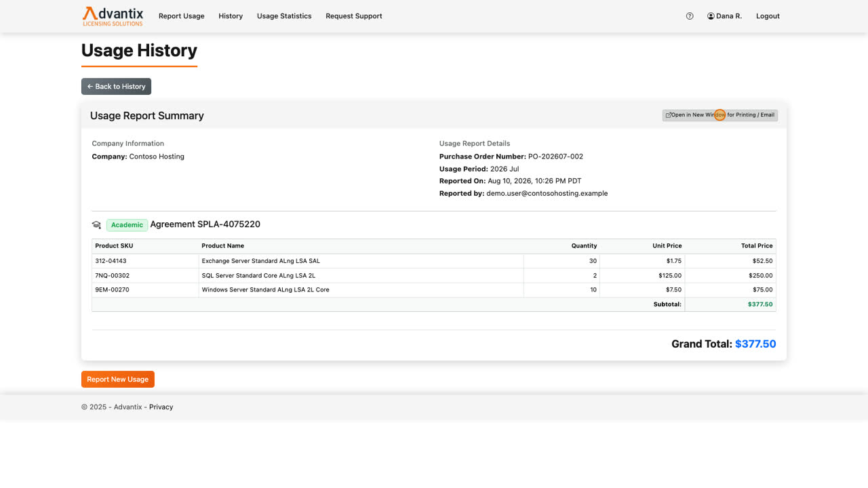This screenshot has height=488, width=868.
Task: Click the Total Price column header
Action: 757,246
